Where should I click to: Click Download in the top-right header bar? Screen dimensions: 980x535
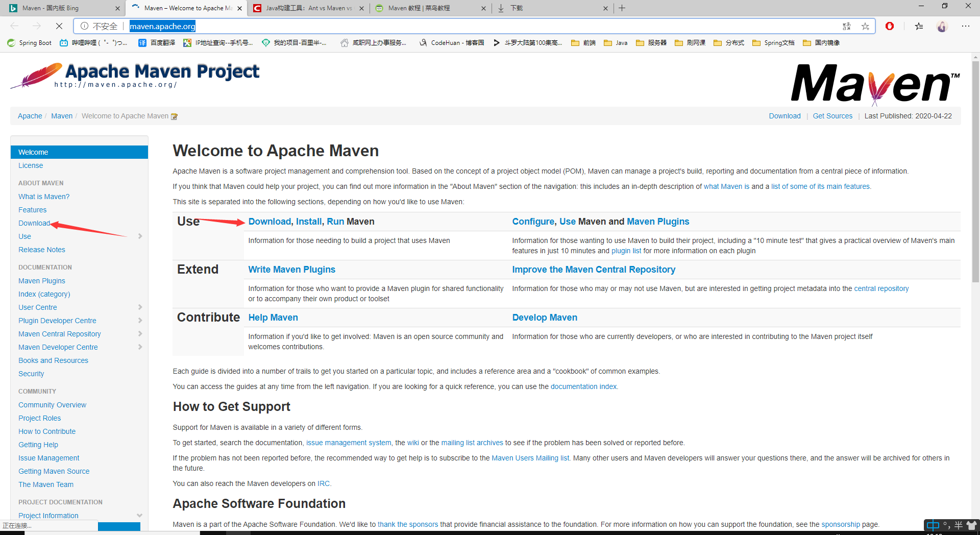click(785, 116)
